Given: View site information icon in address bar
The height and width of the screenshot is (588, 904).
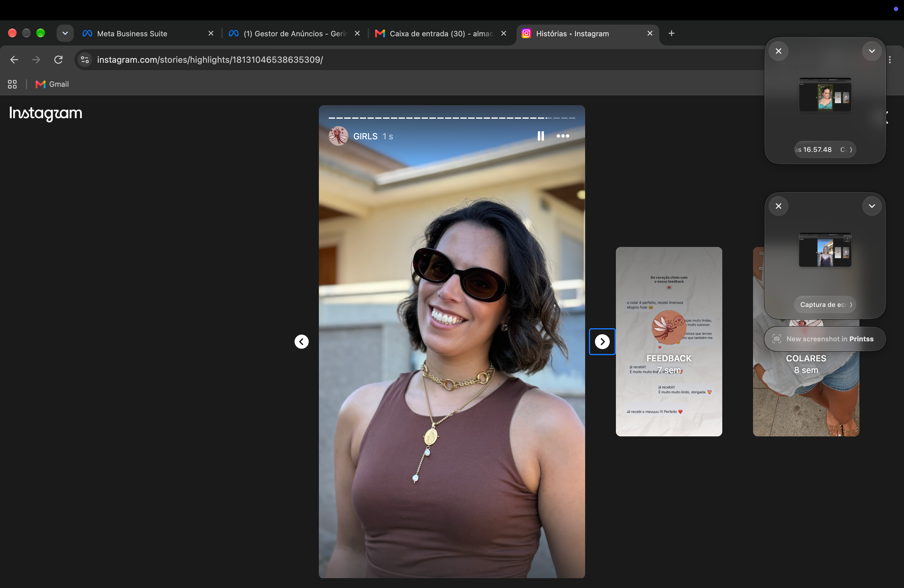Looking at the screenshot, I should tap(85, 60).
